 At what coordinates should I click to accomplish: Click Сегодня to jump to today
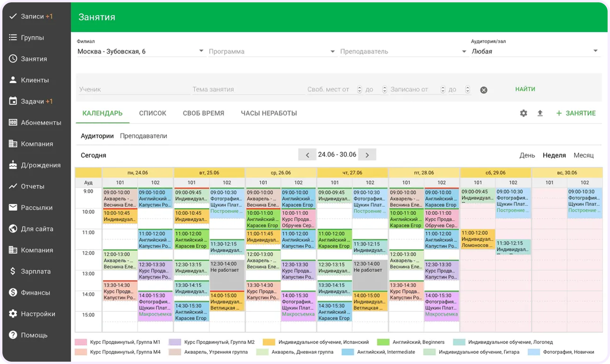pyautogui.click(x=93, y=155)
